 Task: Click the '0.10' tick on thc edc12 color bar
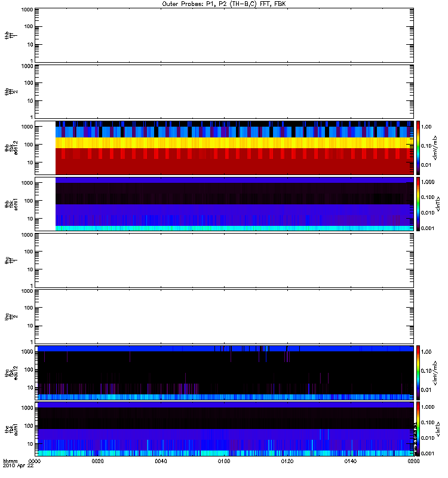(426, 371)
